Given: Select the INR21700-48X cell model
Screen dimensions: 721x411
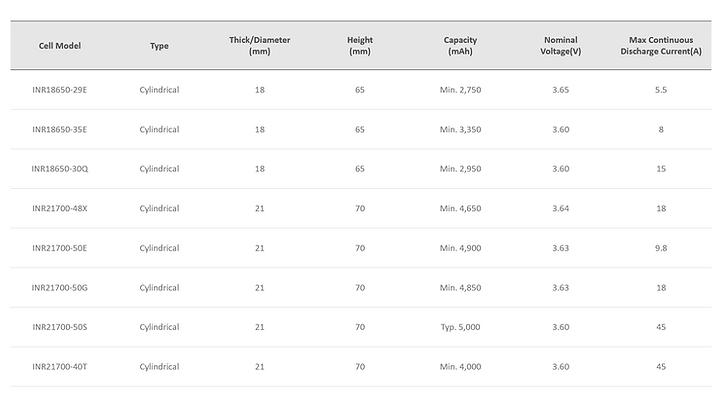Looking at the screenshot, I should point(60,208).
